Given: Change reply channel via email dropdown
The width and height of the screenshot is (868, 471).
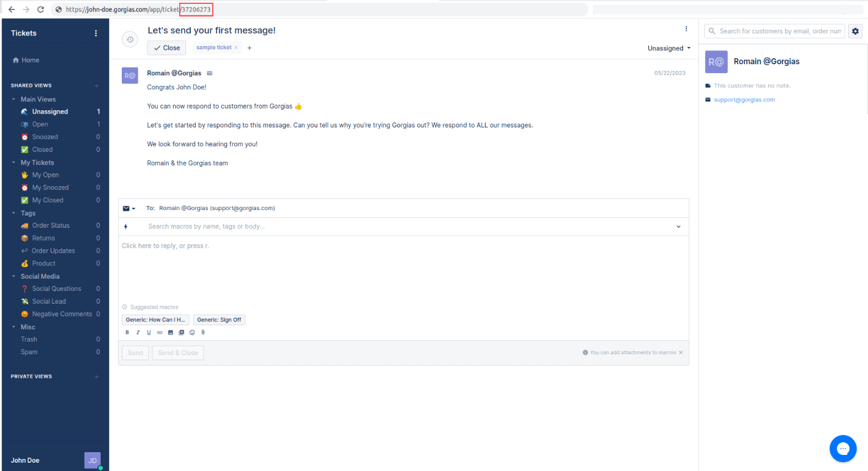Looking at the screenshot, I should tap(129, 208).
